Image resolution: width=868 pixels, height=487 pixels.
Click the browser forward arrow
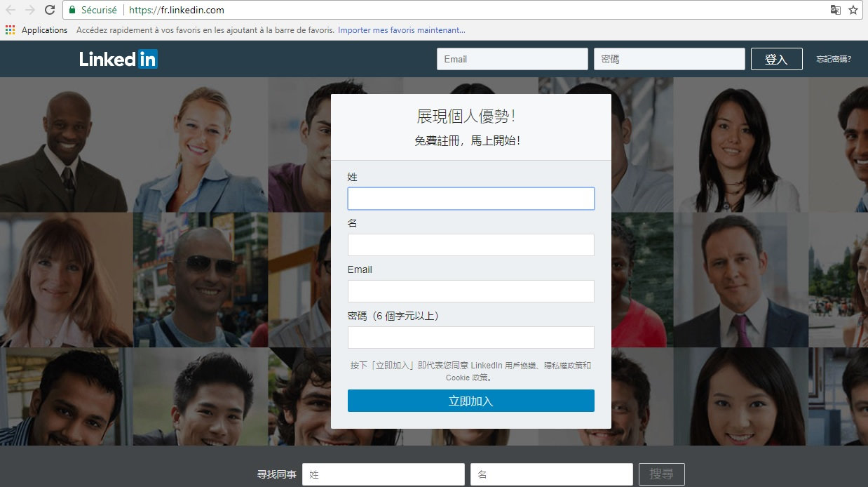point(30,10)
